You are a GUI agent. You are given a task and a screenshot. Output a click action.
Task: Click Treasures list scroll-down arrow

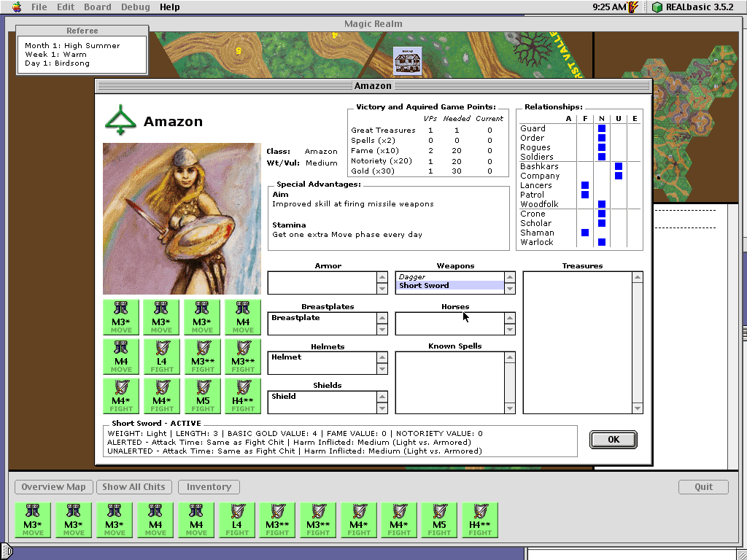[x=638, y=408]
